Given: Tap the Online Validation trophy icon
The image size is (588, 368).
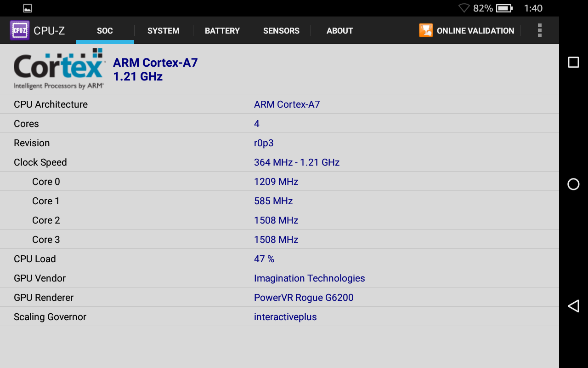Looking at the screenshot, I should point(426,30).
